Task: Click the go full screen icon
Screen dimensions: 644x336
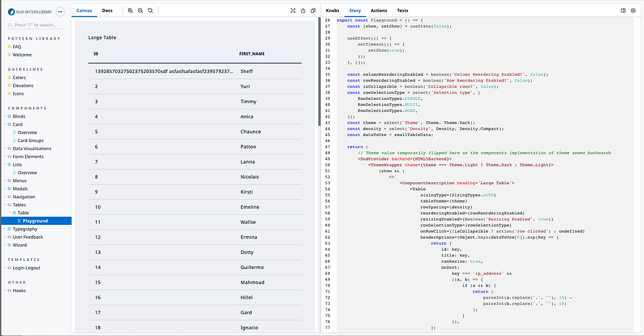Action: point(293,11)
